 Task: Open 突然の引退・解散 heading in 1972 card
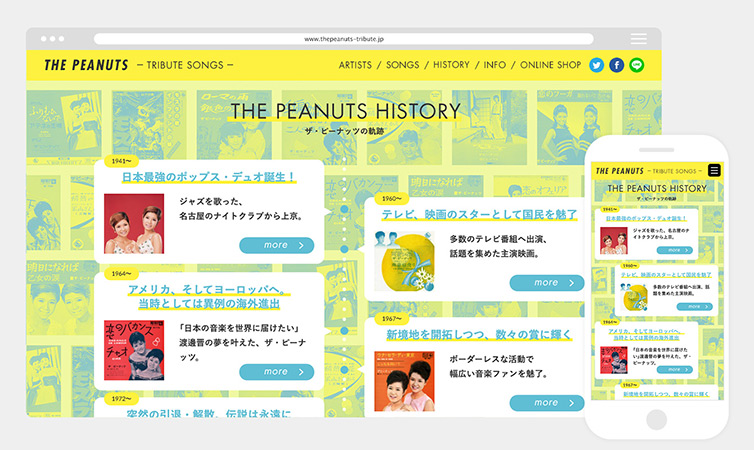(209, 413)
